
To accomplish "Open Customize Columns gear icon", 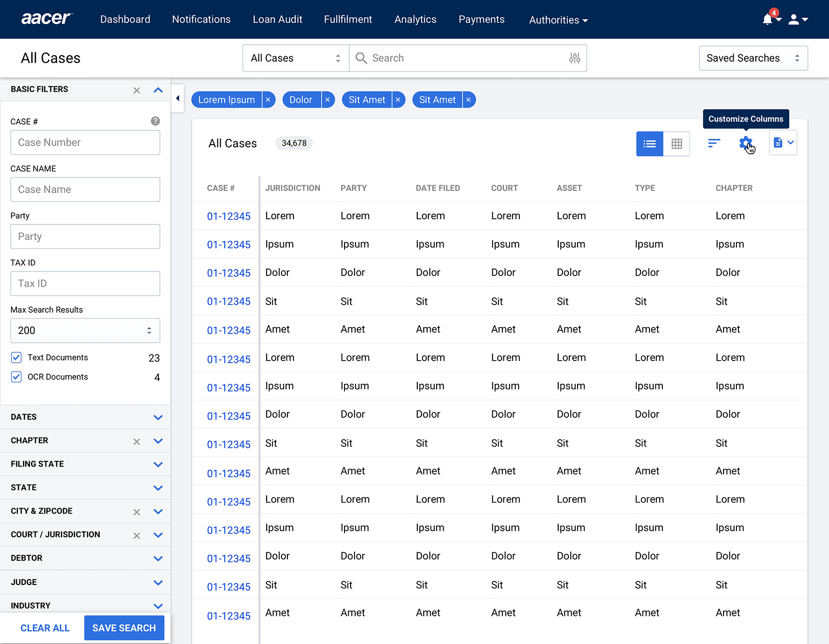I will click(745, 143).
